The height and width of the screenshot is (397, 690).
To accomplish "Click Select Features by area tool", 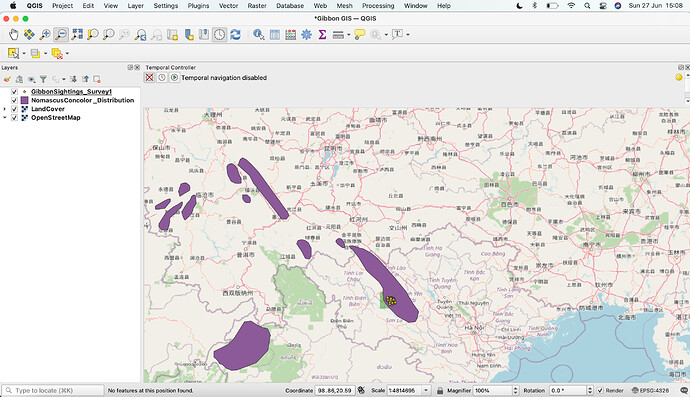I will tap(13, 53).
